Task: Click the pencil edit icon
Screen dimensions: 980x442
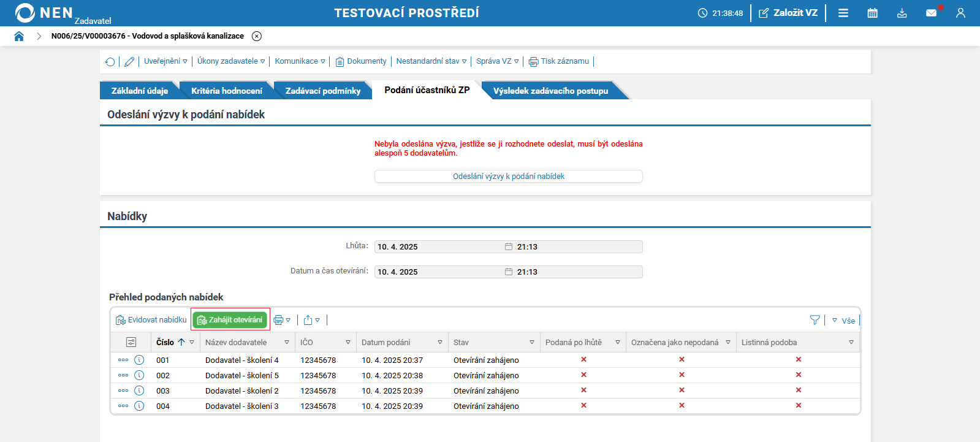Action: pos(129,61)
